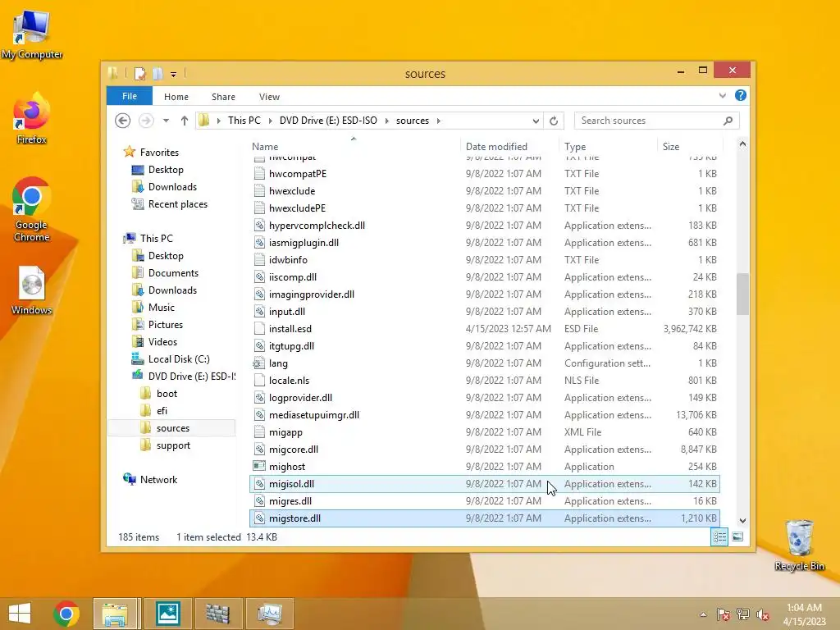840x630 pixels.
Task: Open the File ribbon tab
Action: click(x=129, y=96)
